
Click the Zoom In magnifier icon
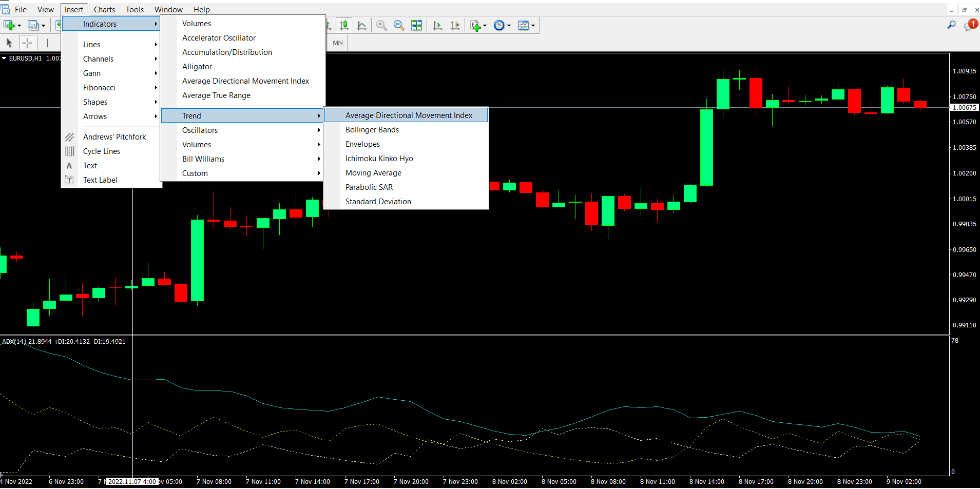pos(381,25)
